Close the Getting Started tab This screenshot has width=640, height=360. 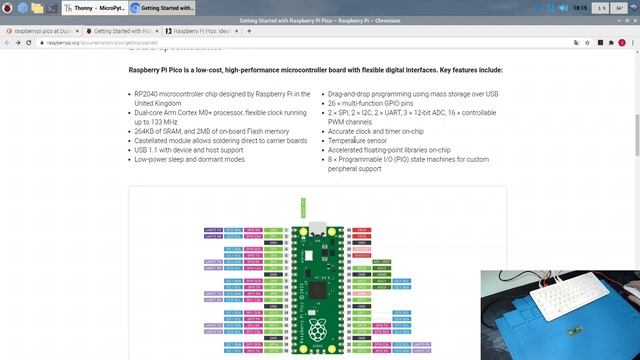click(157, 31)
